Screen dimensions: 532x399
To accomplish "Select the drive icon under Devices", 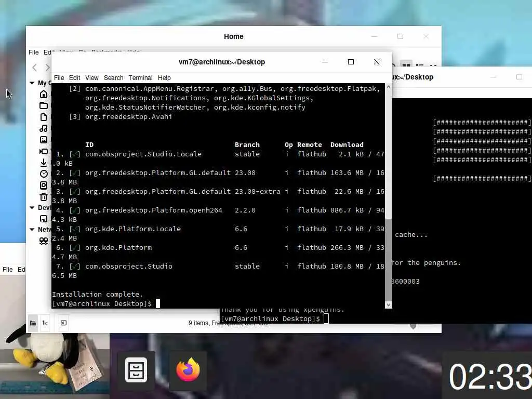I will tap(44, 219).
